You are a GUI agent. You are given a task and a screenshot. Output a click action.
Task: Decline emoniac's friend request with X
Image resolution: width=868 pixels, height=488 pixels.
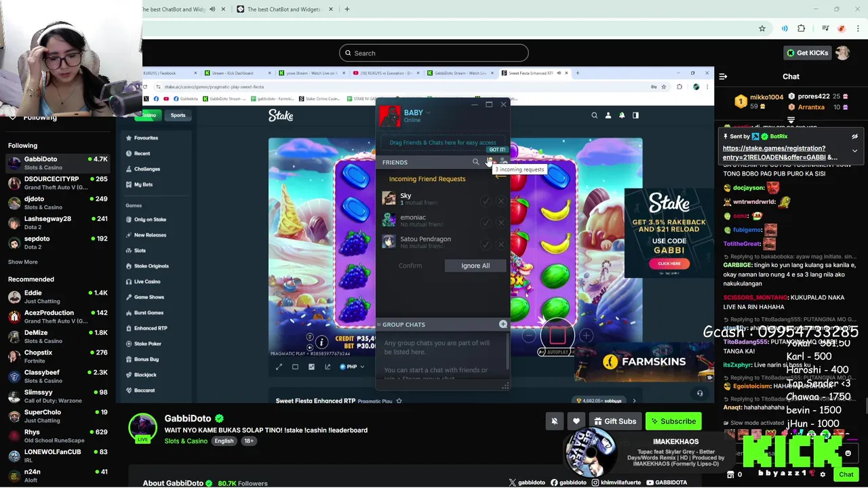(x=501, y=222)
